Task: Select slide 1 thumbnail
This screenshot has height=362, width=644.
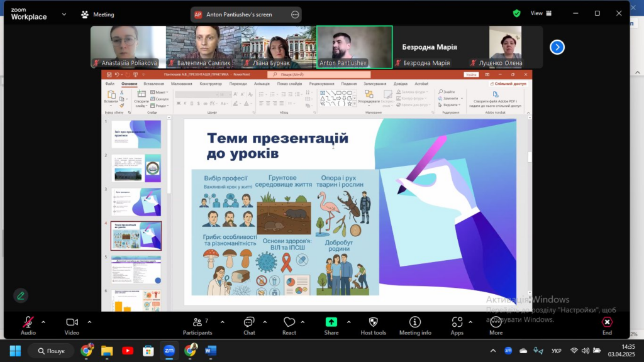Action: [x=136, y=134]
